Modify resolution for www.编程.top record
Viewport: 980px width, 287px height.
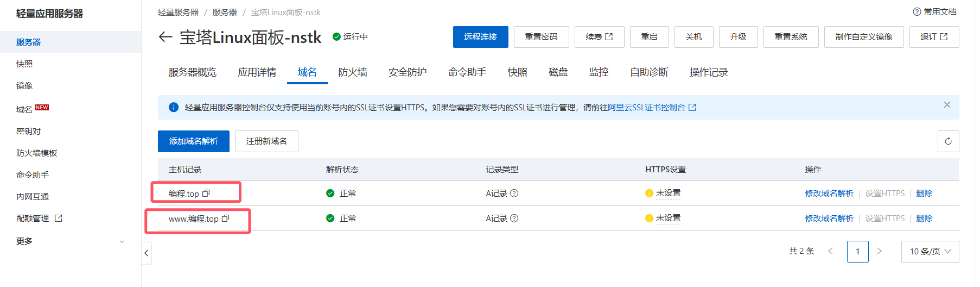pyautogui.click(x=829, y=219)
